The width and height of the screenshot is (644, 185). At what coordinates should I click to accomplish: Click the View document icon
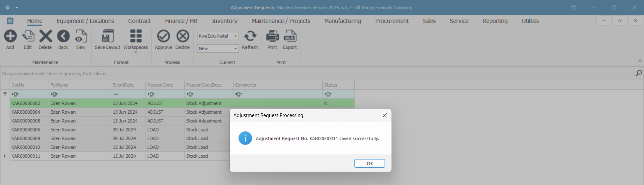point(80,36)
